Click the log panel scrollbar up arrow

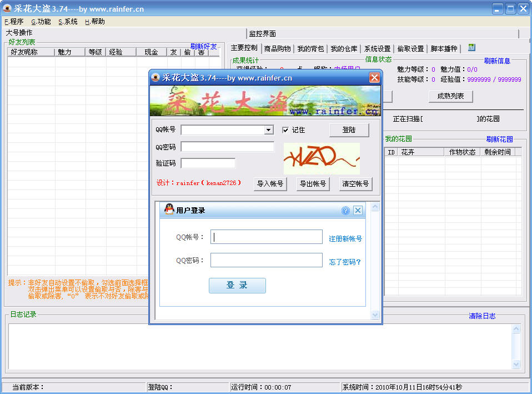[516, 328]
